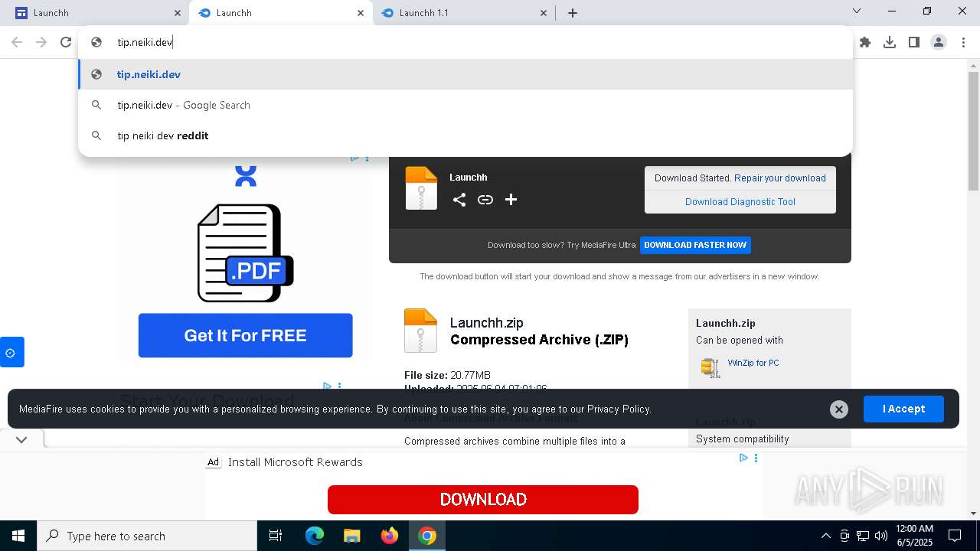The width and height of the screenshot is (980, 551).
Task: Click the Launchh.zip archive file icon
Action: click(x=420, y=331)
